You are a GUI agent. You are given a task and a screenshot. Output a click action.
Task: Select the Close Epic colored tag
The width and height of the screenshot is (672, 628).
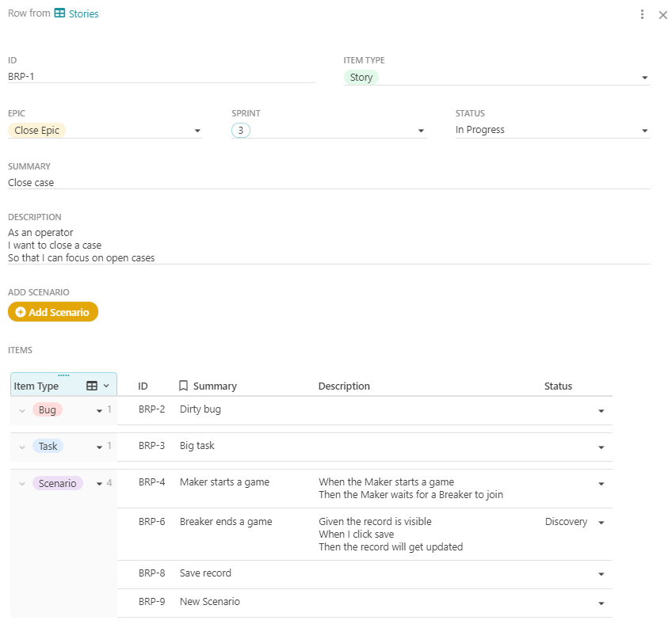(36, 131)
